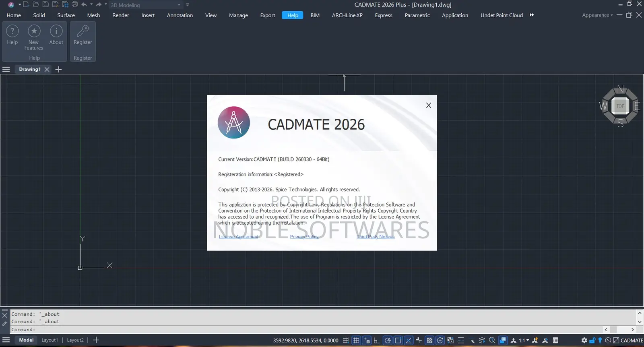Open the Appearance dropdown
This screenshot has height=347, width=644.
tap(597, 15)
